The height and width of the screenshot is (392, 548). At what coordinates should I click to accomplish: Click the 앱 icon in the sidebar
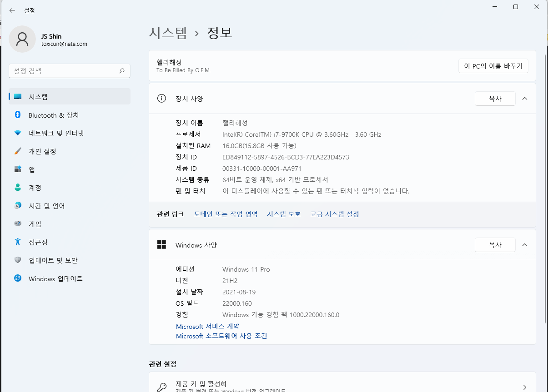tap(18, 169)
